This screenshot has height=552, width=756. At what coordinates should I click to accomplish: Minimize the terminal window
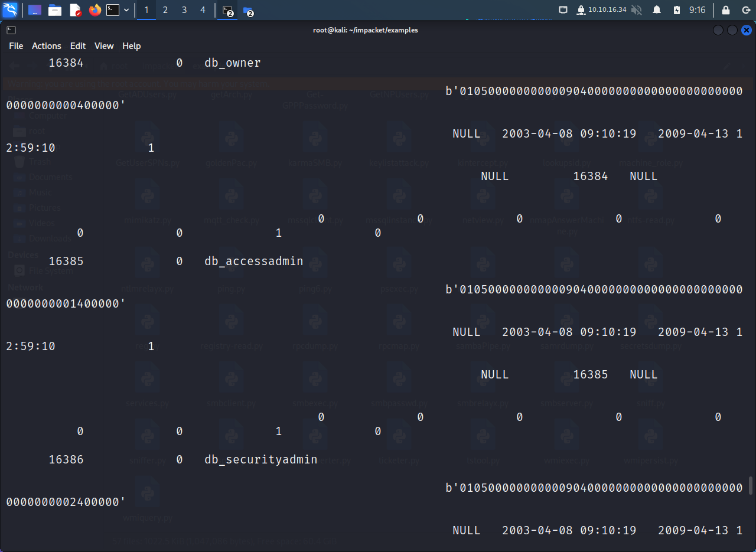pos(718,30)
